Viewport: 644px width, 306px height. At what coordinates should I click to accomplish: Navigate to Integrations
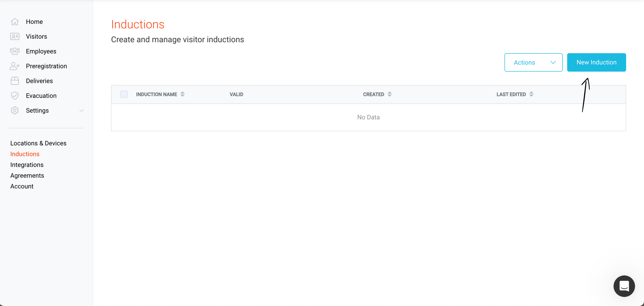click(x=27, y=164)
